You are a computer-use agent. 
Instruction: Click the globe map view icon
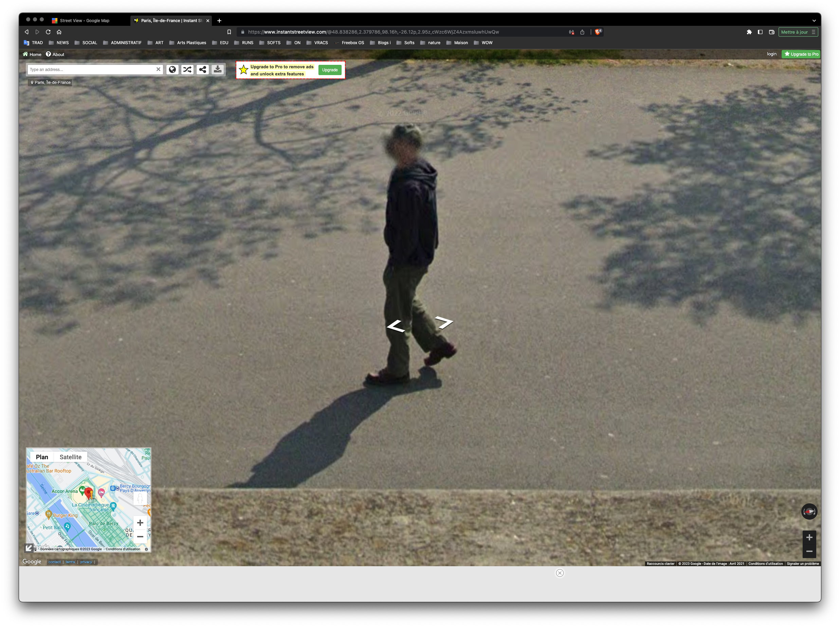(x=172, y=69)
